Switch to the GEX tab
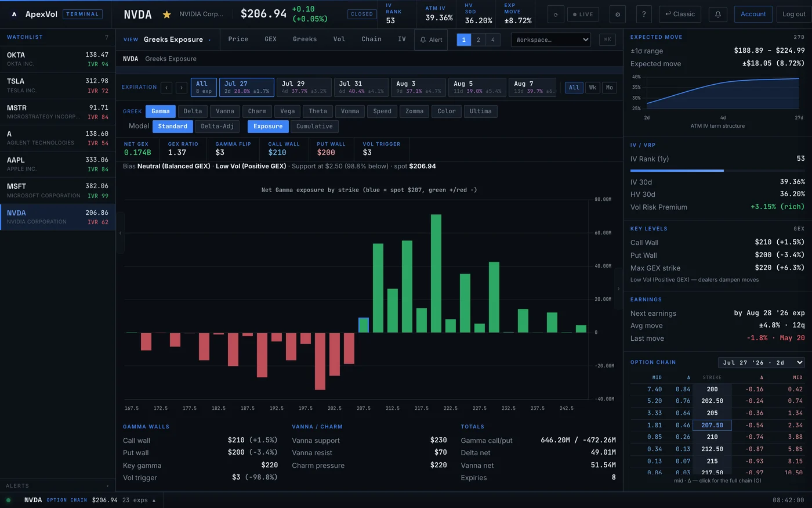812x508 pixels. pos(270,39)
